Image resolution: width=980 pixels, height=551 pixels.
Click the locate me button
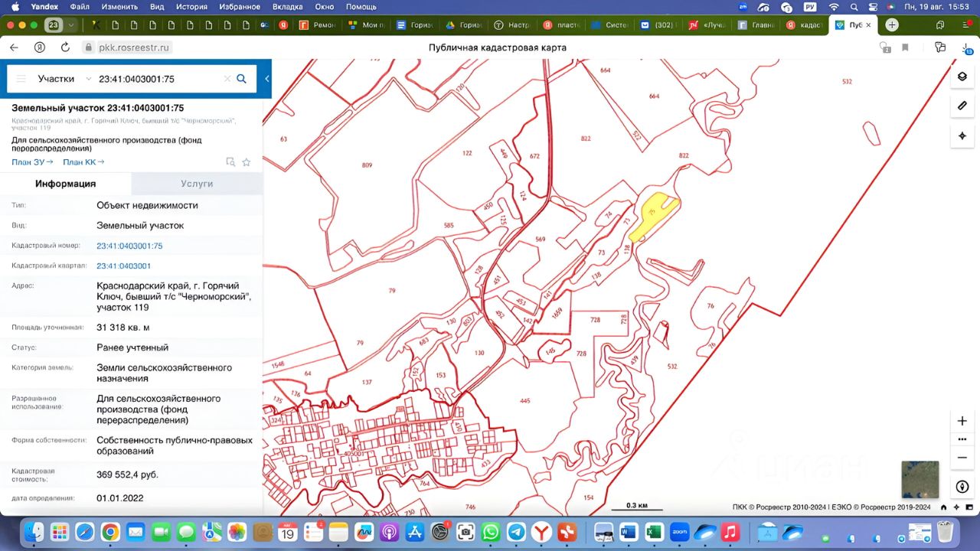tap(962, 135)
